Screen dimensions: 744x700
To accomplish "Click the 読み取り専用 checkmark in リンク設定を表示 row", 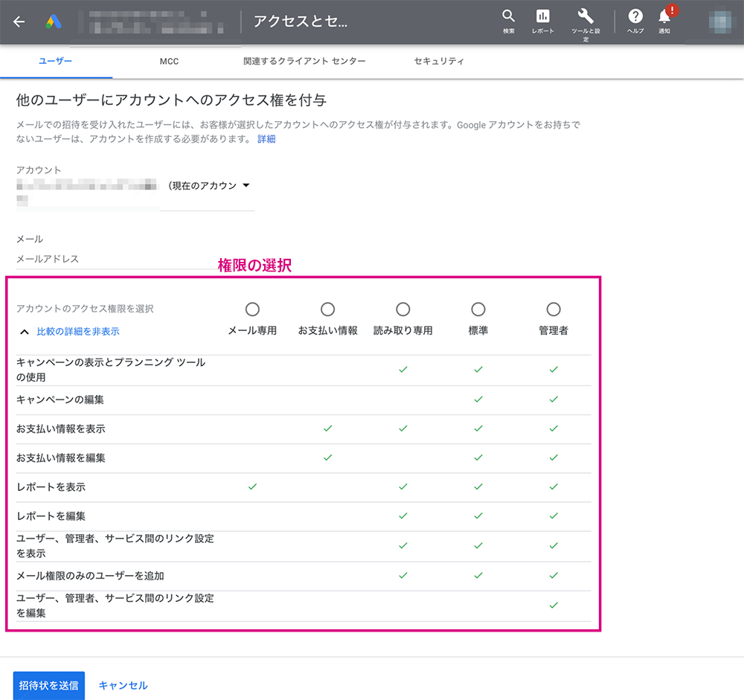I will [403, 546].
